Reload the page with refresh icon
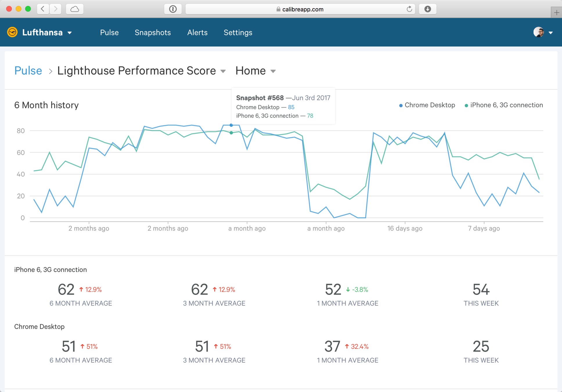The height and width of the screenshot is (392, 562). tap(409, 9)
